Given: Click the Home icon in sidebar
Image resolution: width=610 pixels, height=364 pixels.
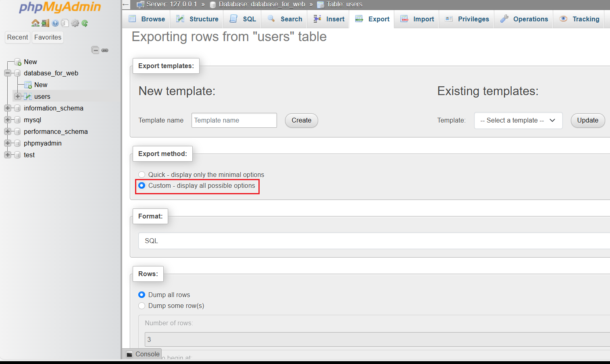Looking at the screenshot, I should (35, 23).
